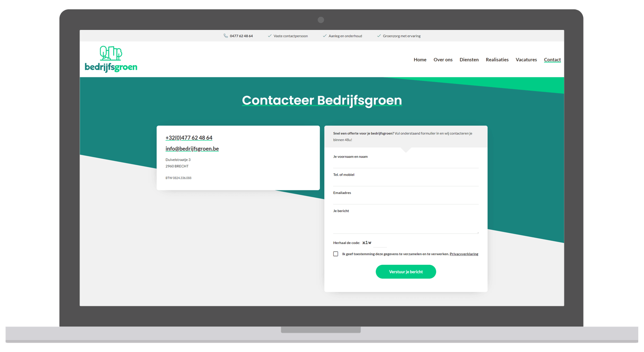Image resolution: width=644 pixels, height=352 pixels.
Task: Click the Groenzorg met ervaring text
Action: (402, 36)
